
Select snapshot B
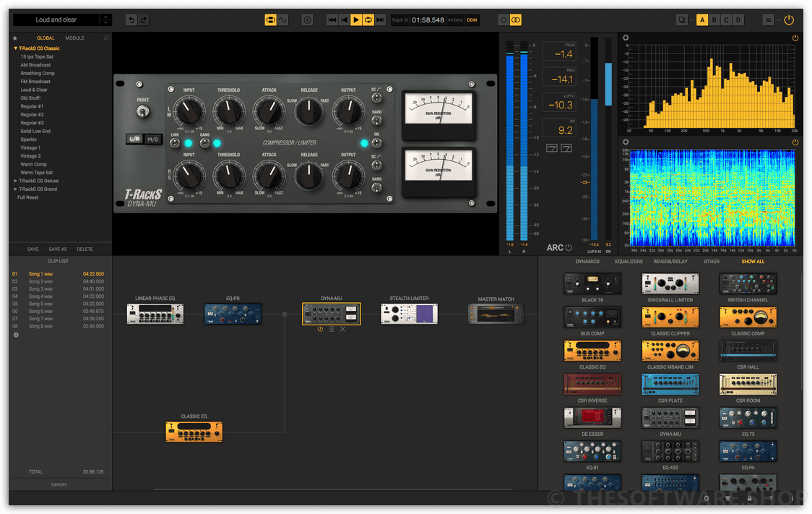714,20
